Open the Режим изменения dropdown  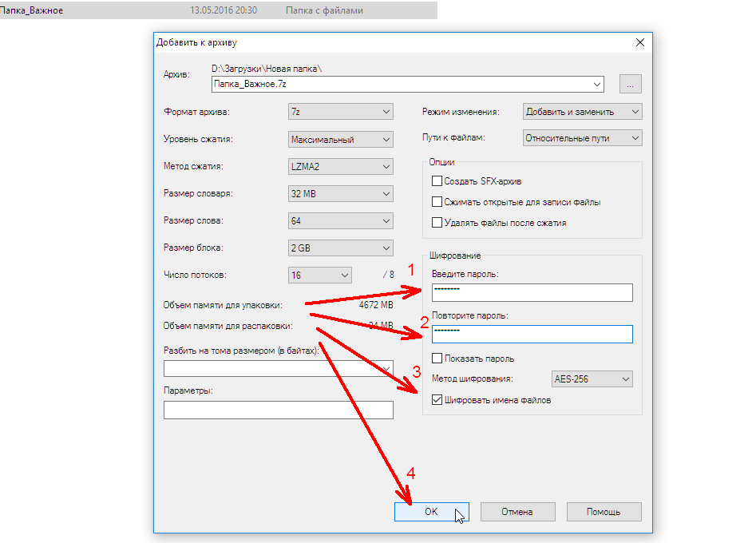pos(583,112)
